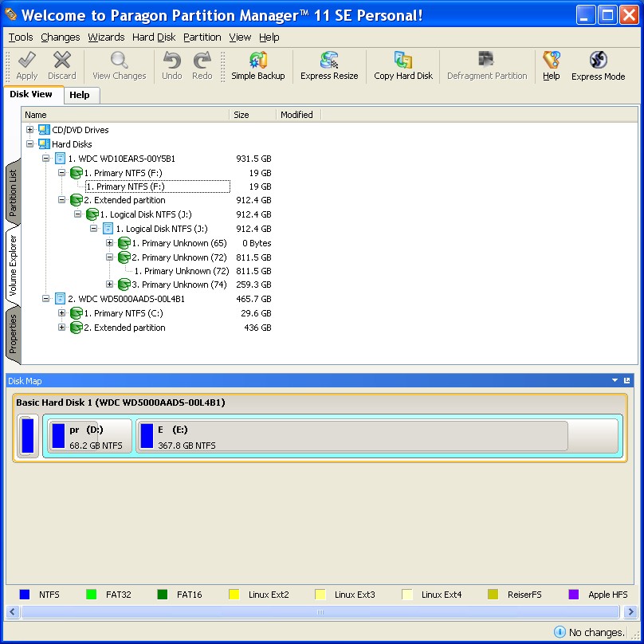Open the View menu

(x=240, y=37)
